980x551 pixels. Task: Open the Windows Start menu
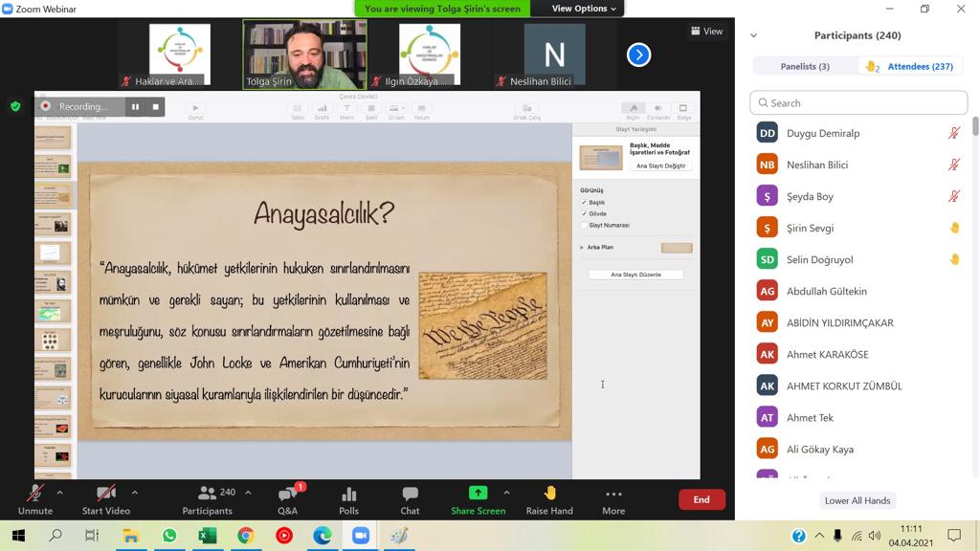point(18,536)
